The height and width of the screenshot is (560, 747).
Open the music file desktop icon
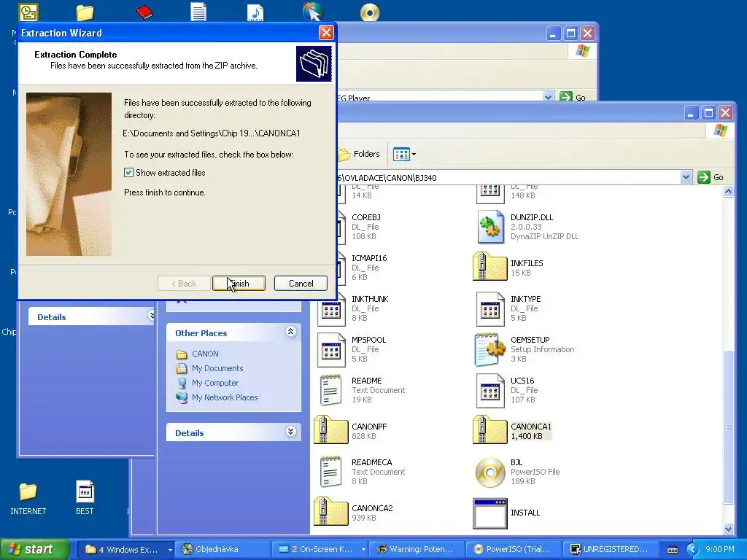(x=255, y=12)
